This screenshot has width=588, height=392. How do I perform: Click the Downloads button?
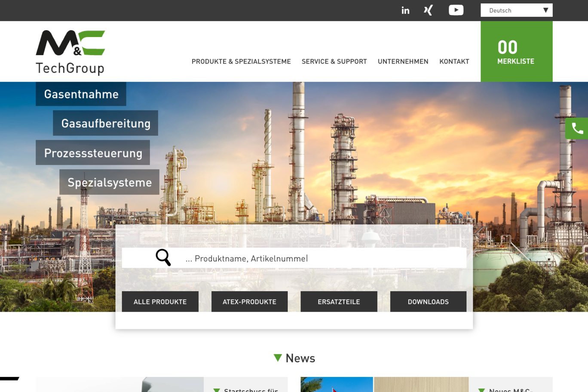428,302
